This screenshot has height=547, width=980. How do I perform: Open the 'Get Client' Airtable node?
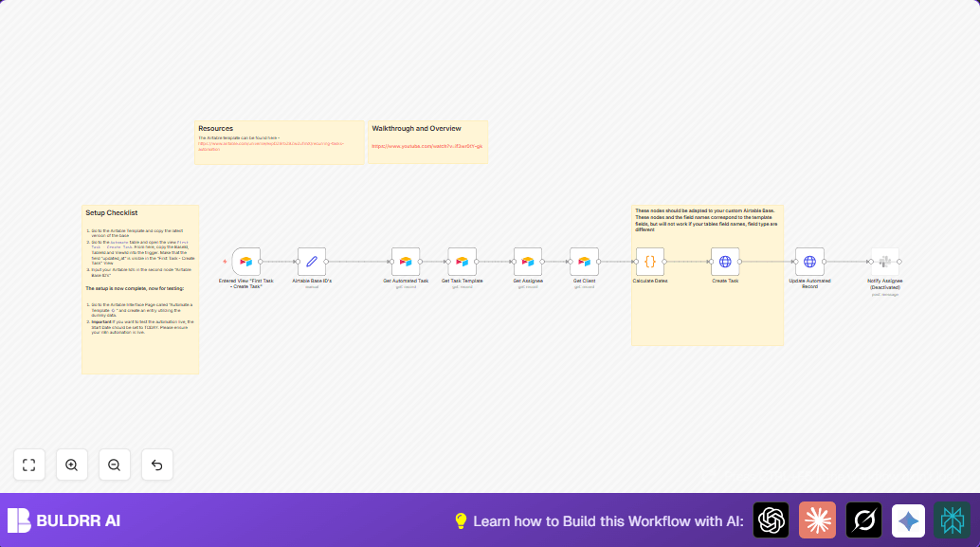[584, 262]
